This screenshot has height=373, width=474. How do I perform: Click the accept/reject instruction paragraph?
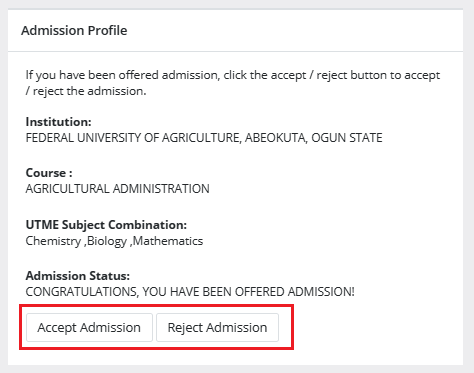pos(233,83)
